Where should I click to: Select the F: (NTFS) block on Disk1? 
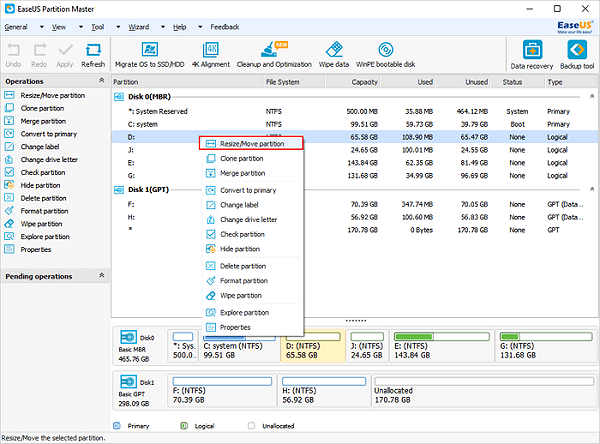[222, 390]
